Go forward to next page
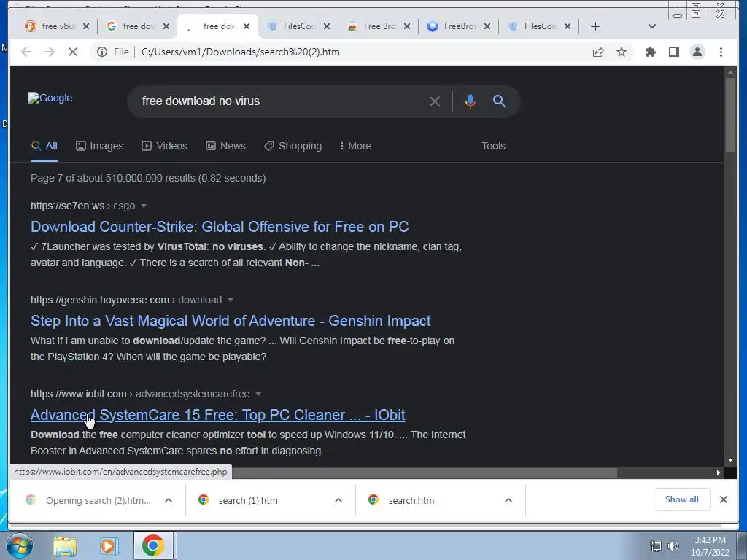The width and height of the screenshot is (747, 560). coord(50,52)
